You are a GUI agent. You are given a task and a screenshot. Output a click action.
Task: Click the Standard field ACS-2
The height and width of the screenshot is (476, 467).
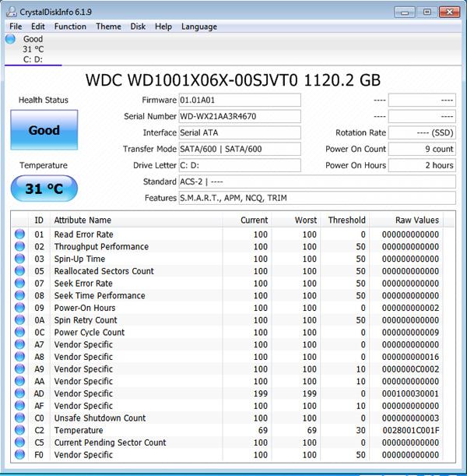tap(318, 182)
